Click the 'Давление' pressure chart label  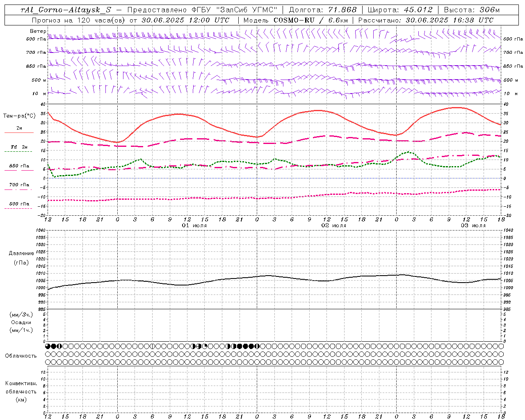click(21, 253)
